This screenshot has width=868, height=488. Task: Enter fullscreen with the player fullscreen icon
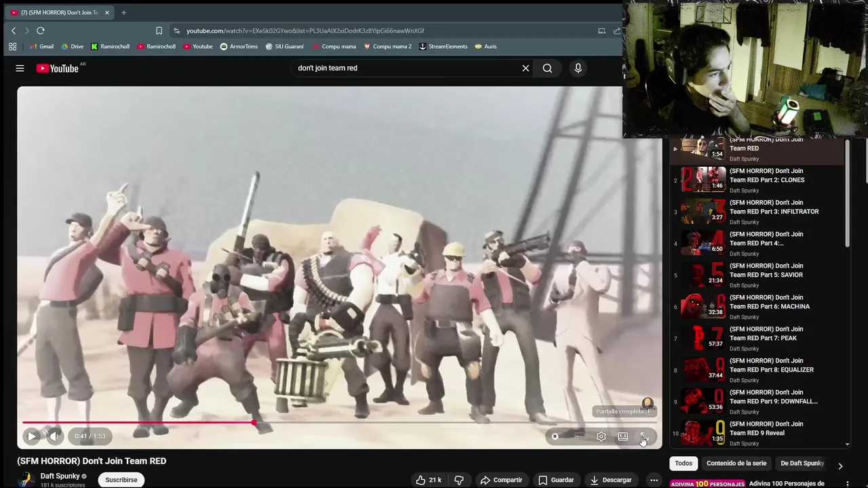click(x=644, y=436)
